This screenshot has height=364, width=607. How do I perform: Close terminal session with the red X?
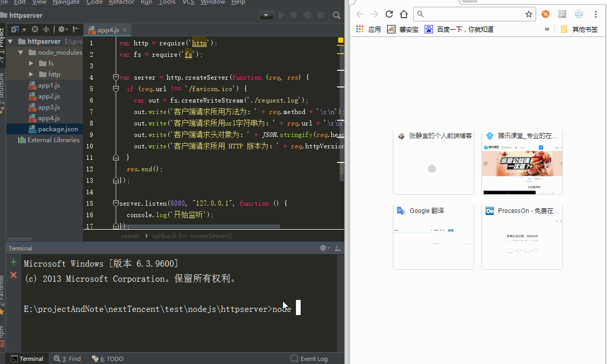[14, 275]
